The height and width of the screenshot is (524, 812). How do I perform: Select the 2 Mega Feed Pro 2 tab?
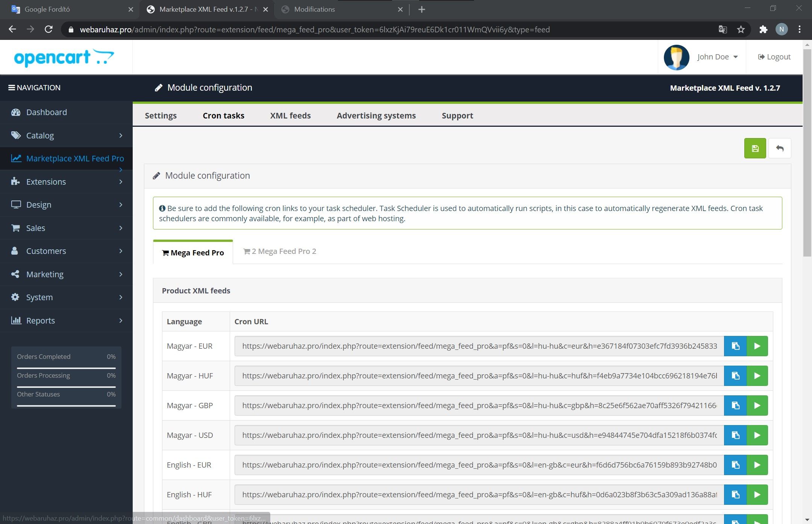(x=280, y=251)
